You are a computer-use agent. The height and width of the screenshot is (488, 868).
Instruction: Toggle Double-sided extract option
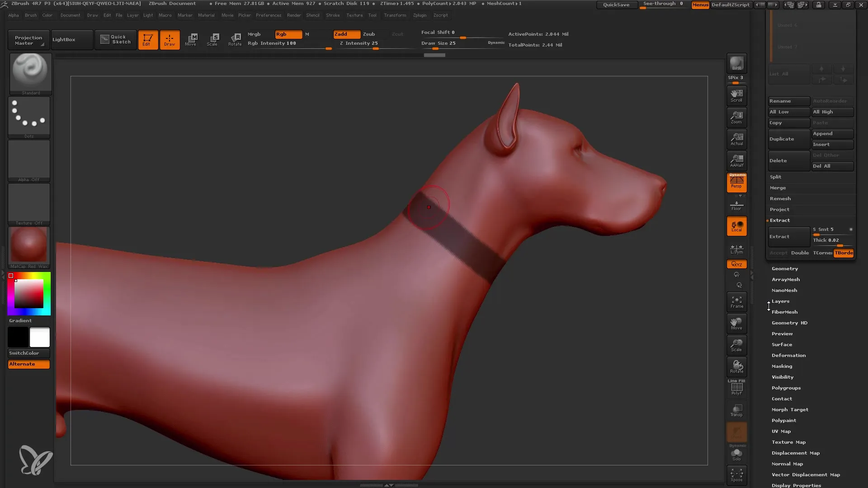click(x=800, y=253)
